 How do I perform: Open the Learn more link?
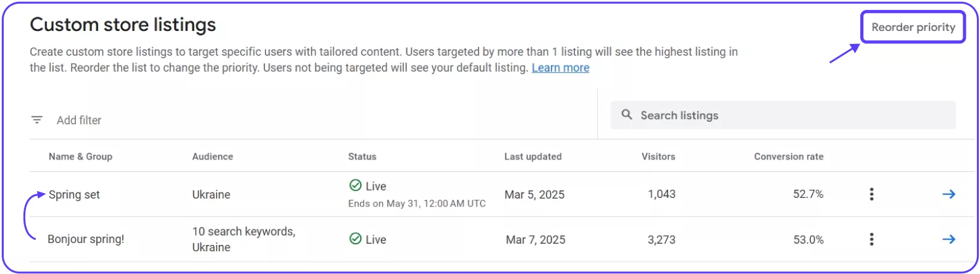[x=560, y=68]
